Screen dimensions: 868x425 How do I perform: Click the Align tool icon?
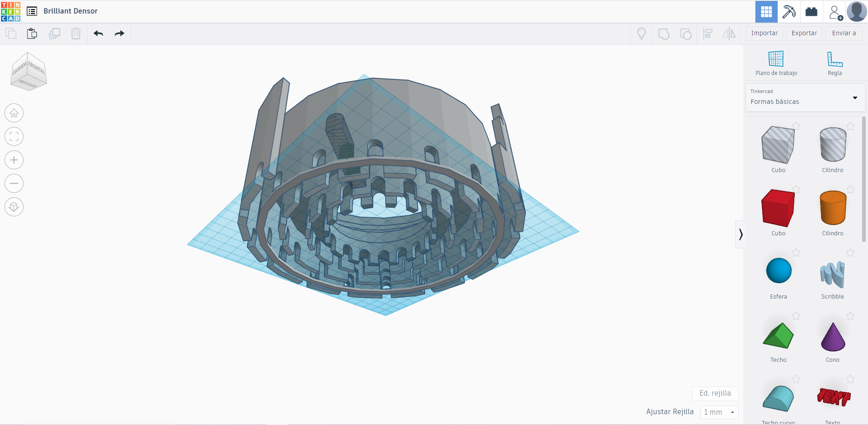tap(708, 33)
